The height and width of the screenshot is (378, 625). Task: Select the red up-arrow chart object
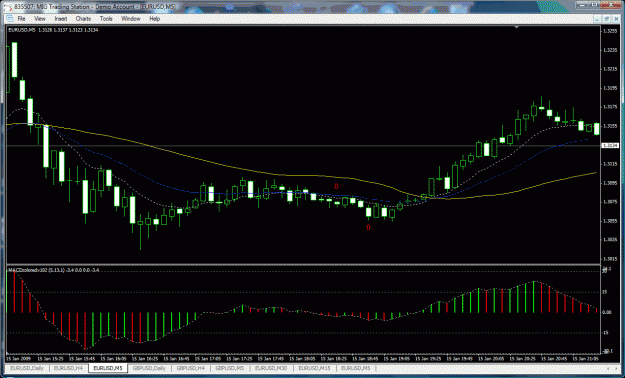[368, 227]
